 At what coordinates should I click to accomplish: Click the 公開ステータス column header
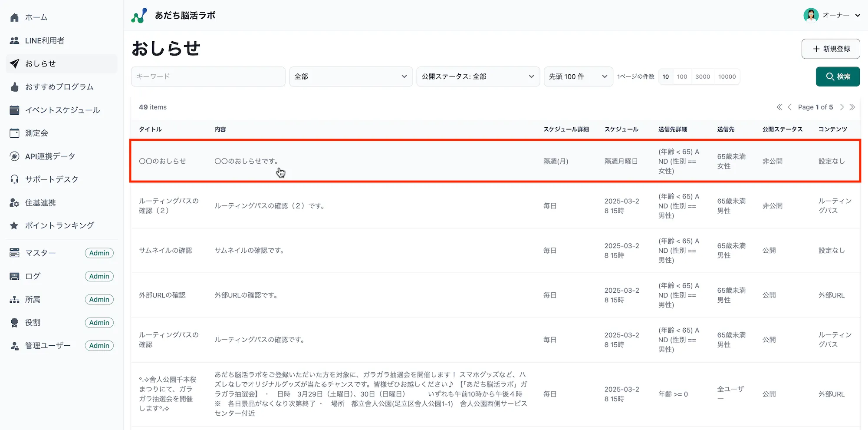(x=783, y=129)
